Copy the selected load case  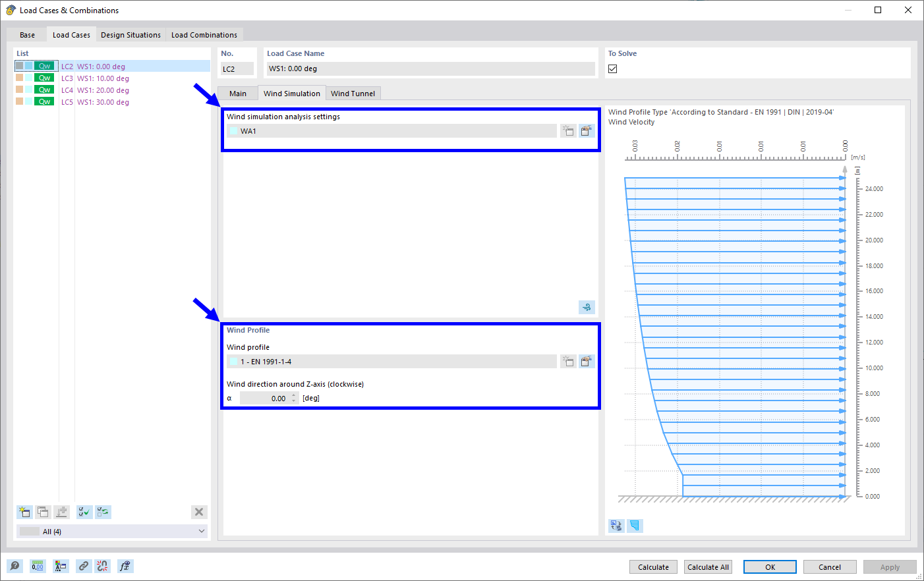(x=43, y=512)
